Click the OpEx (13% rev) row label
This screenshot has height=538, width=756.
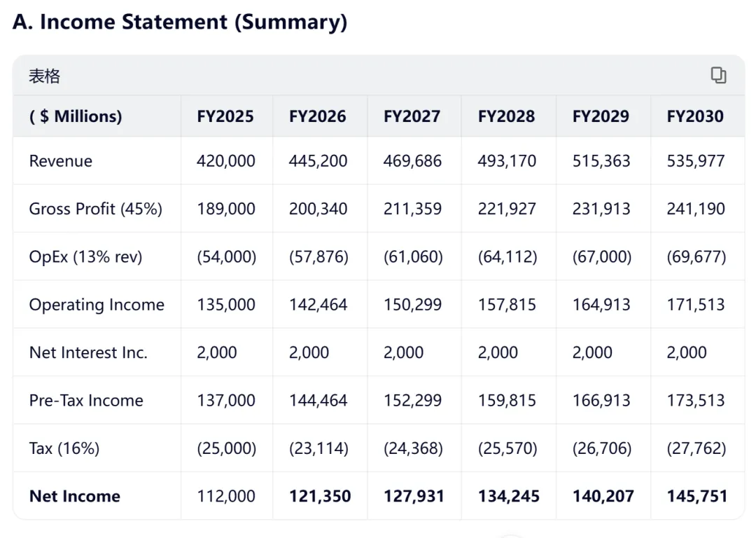(85, 257)
